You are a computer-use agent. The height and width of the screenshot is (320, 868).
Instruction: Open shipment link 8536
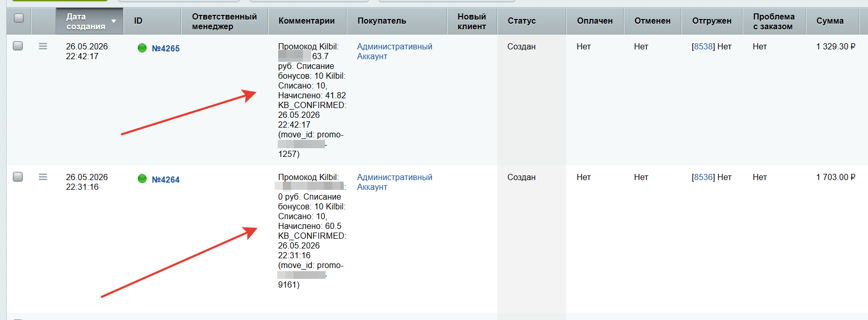pyautogui.click(x=703, y=177)
